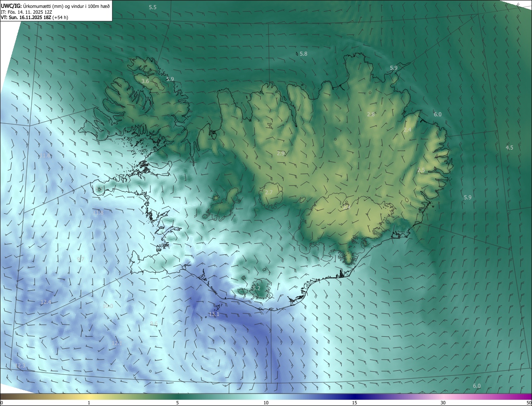The image size is (532, 406).
Task: Click the 2.7 label on the central glacier
Action: [268, 192]
